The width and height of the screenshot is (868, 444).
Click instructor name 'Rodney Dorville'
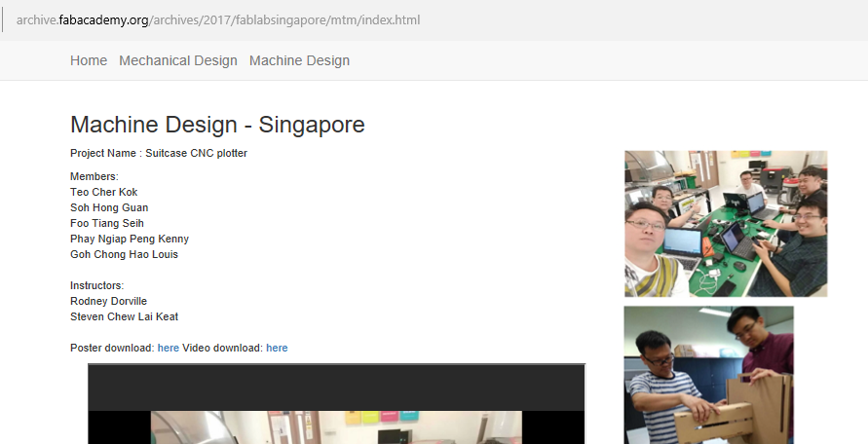108,301
